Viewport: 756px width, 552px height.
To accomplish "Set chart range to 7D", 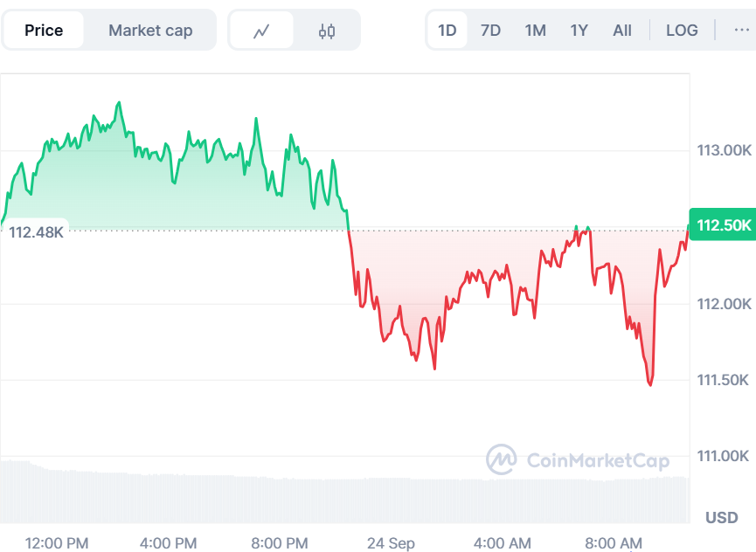I will click(490, 31).
